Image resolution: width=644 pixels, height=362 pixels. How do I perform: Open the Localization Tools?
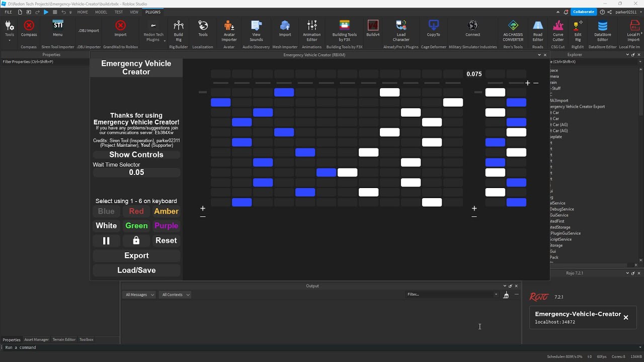coord(203,29)
